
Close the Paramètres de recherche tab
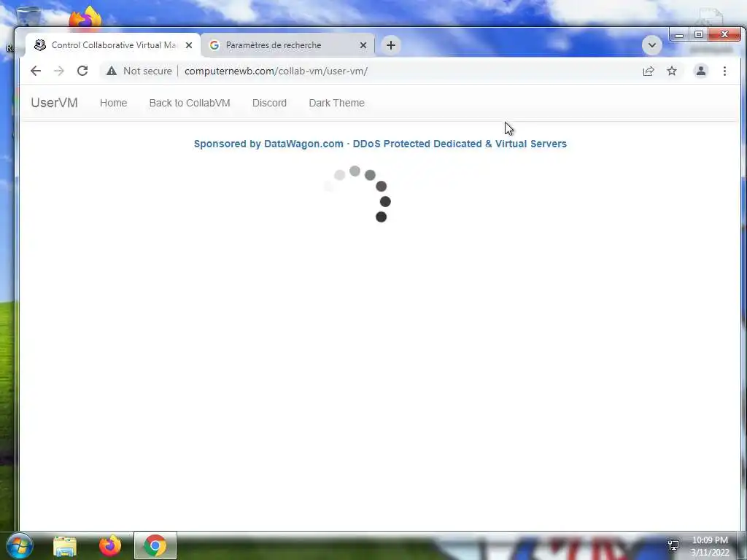(363, 45)
